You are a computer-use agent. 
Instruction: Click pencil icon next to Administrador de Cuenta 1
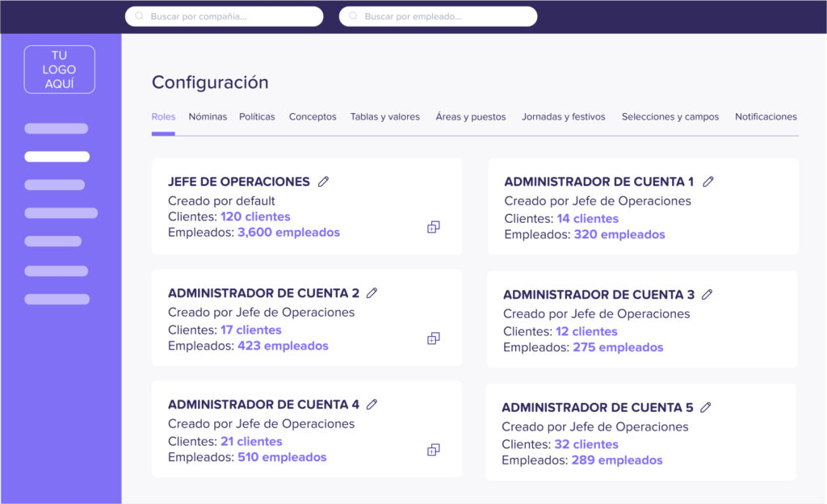pos(707,182)
